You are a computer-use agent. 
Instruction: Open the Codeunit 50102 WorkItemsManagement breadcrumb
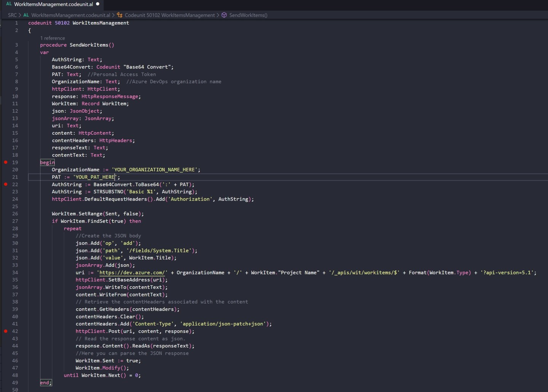coord(170,15)
